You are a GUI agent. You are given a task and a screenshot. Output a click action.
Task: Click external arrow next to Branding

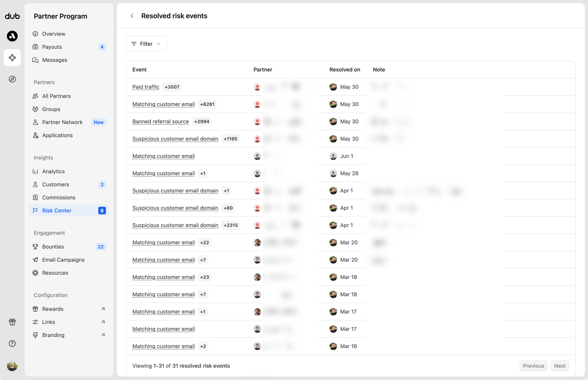pos(103,335)
